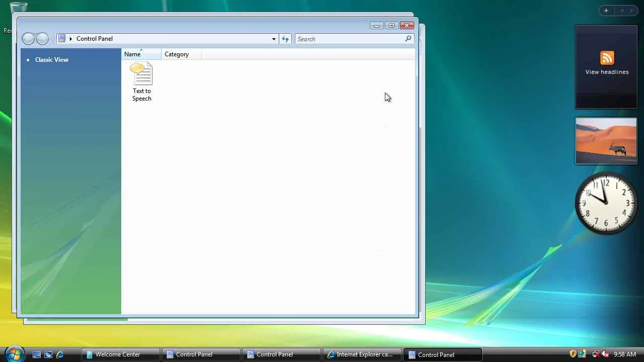This screenshot has height=362, width=644.
Task: Click Show Desktop in Quick Launch
Action: (37, 354)
